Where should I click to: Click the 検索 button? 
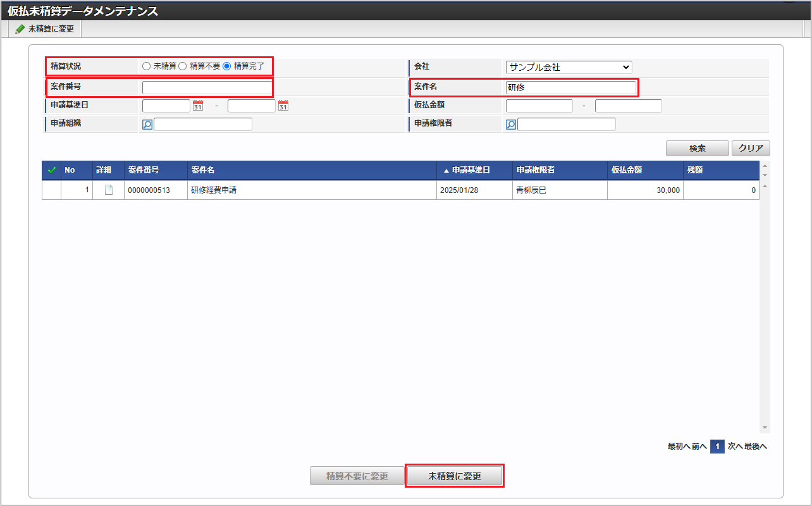pos(698,149)
